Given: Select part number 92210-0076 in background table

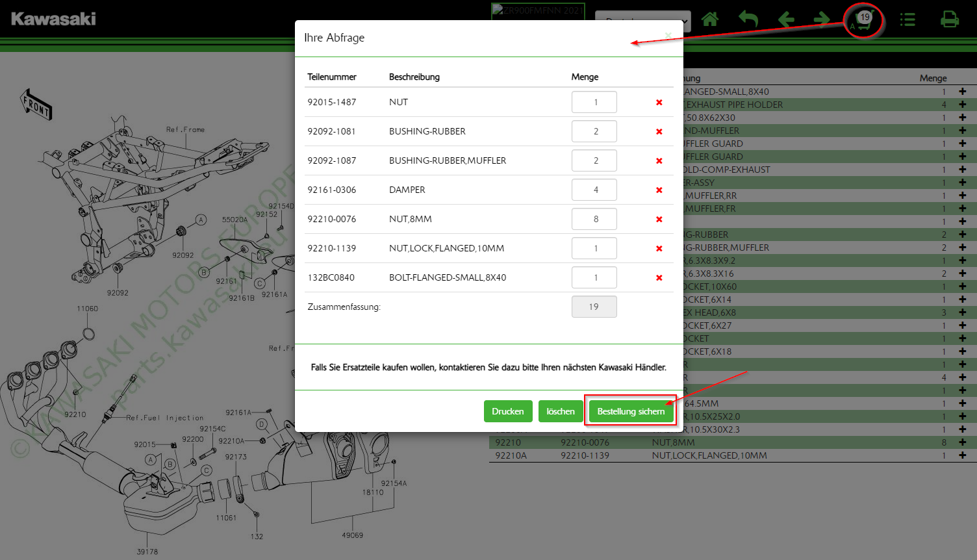Looking at the screenshot, I should pos(585,442).
